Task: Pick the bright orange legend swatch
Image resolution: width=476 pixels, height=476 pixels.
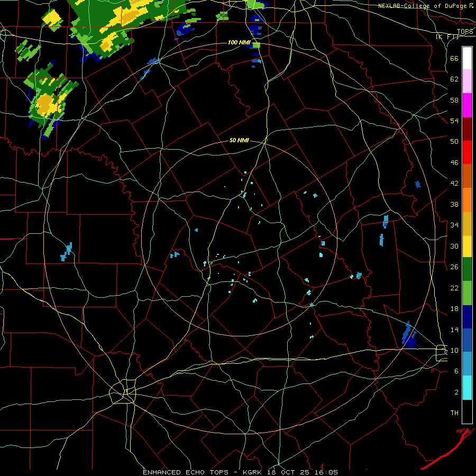Action: click(467, 200)
